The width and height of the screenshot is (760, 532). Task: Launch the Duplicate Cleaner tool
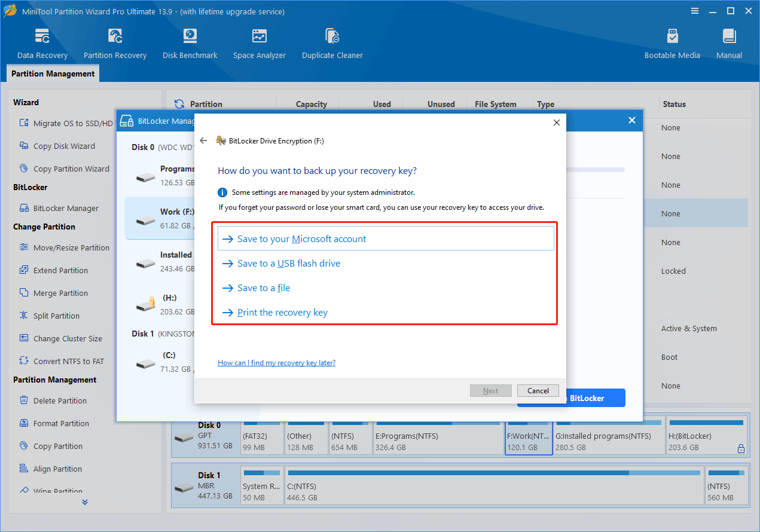coord(332,44)
